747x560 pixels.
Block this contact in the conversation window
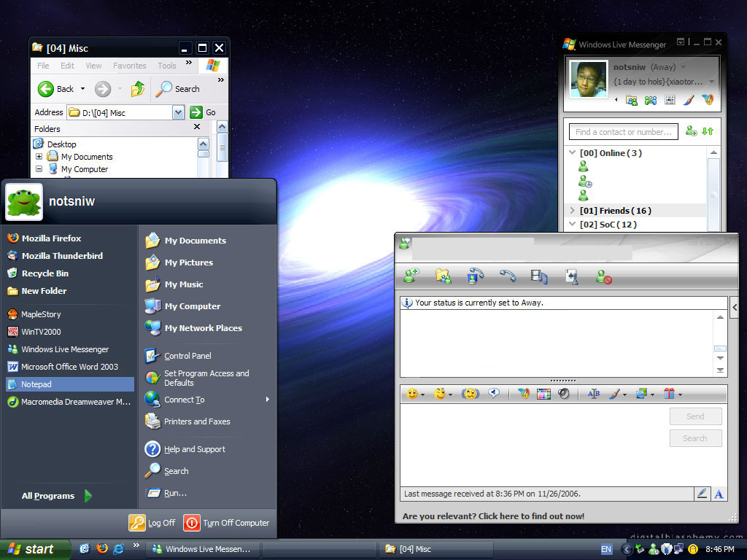[x=603, y=276]
